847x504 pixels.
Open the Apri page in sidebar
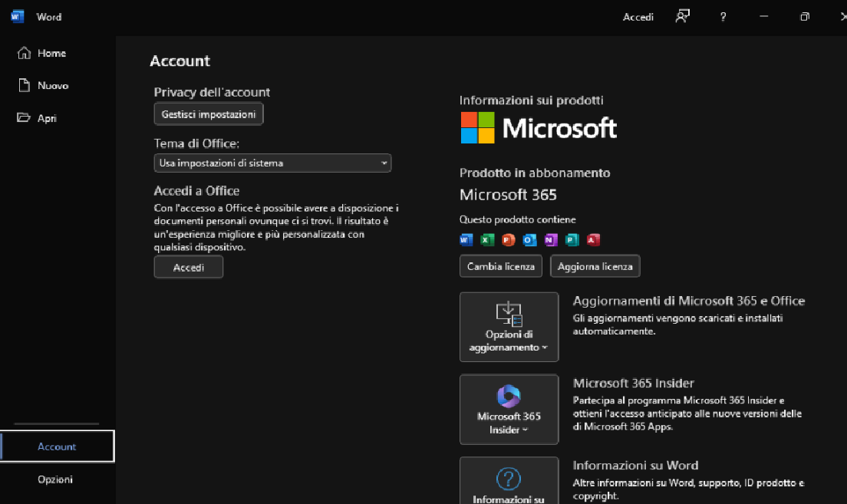point(58,118)
